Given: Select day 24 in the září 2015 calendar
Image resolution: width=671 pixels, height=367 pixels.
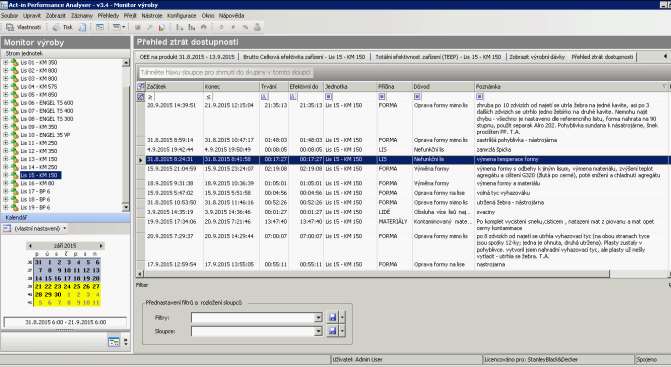Looking at the screenshot, I should point(67,286).
